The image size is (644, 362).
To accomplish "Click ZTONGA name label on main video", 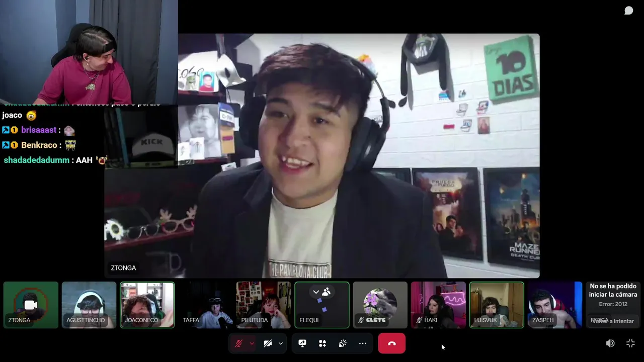I will [x=123, y=268].
